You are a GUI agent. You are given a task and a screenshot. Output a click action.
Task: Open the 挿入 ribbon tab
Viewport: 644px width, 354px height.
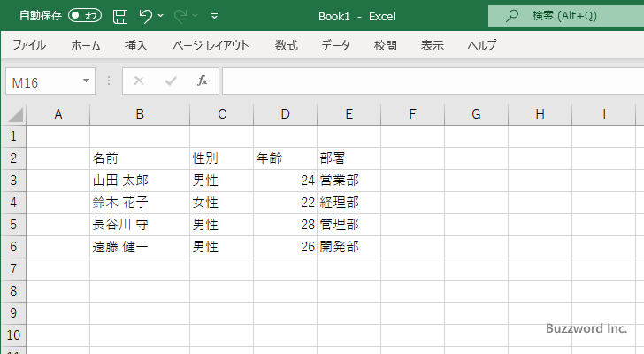point(136,45)
